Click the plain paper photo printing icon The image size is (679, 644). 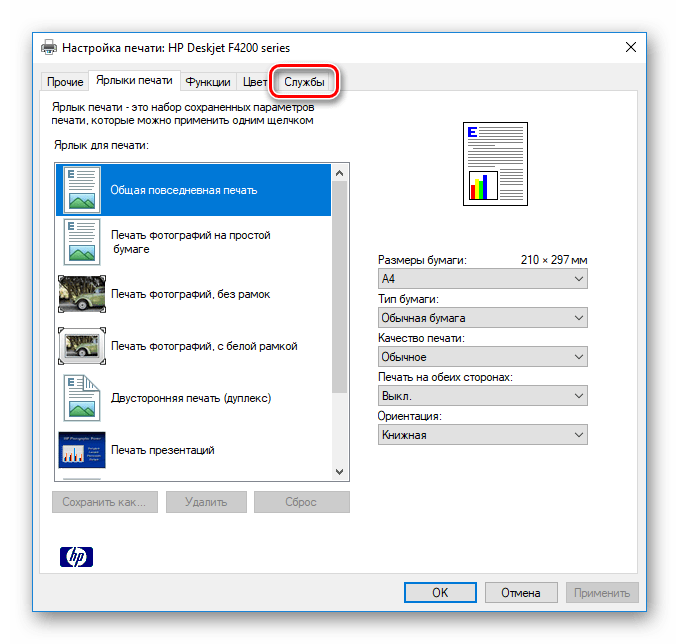click(82, 241)
